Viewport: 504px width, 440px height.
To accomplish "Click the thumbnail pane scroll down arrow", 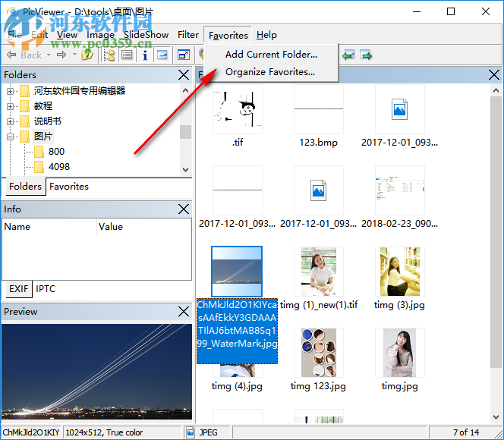I will coord(496,417).
